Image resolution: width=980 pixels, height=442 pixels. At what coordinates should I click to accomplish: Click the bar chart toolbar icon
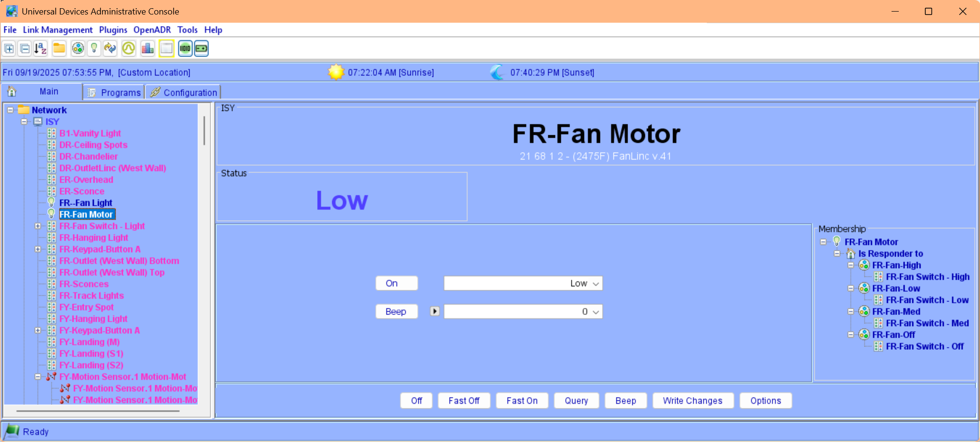(147, 49)
